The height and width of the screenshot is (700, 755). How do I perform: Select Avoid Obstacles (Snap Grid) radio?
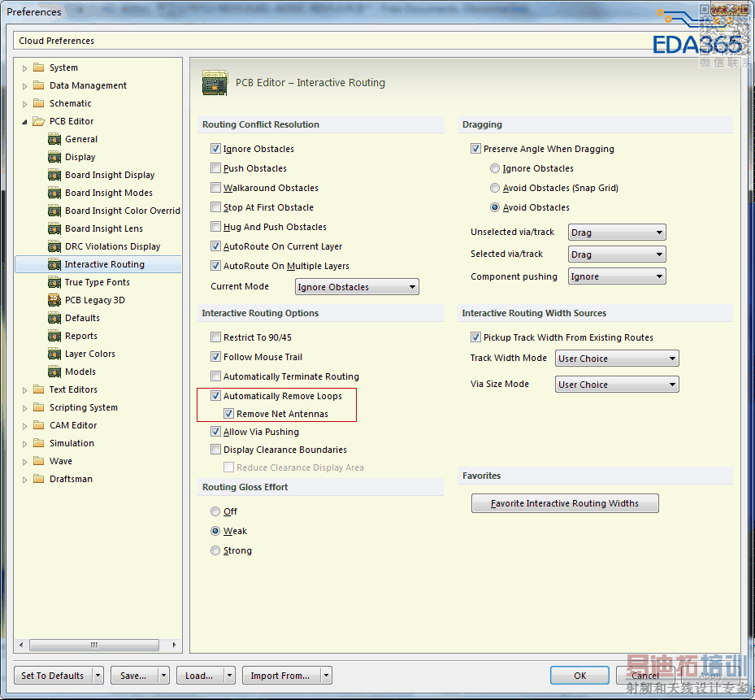(x=494, y=188)
